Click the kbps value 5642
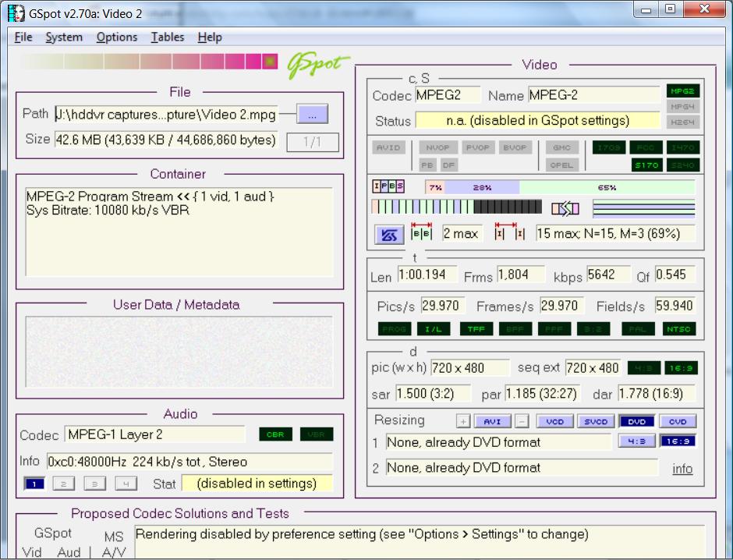The image size is (733, 560). pyautogui.click(x=608, y=275)
